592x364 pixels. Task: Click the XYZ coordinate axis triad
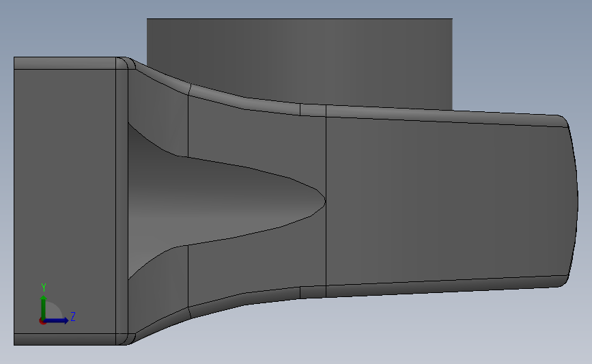[x=57, y=304]
